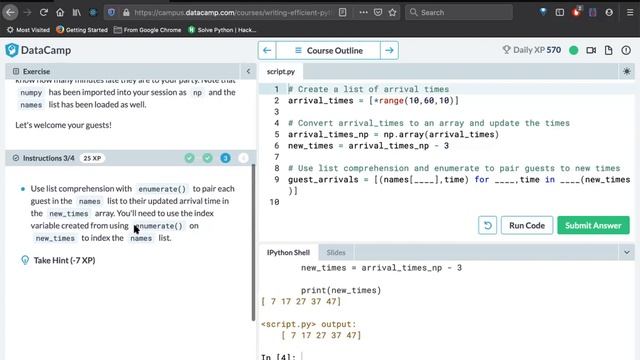Click the Instructions 3/4 header
This screenshot has height=360, width=640.
point(49,158)
